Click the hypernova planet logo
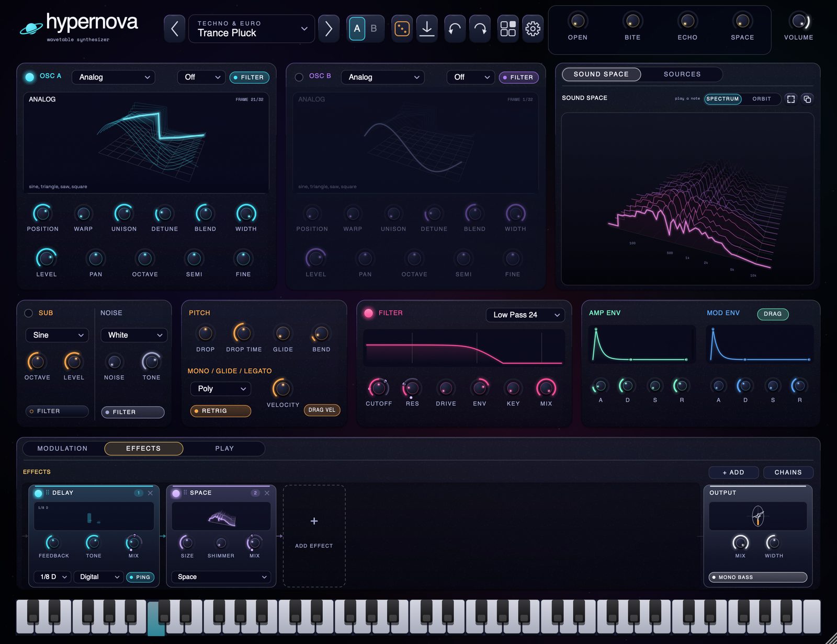Viewport: 837px width, 644px height. click(x=31, y=28)
